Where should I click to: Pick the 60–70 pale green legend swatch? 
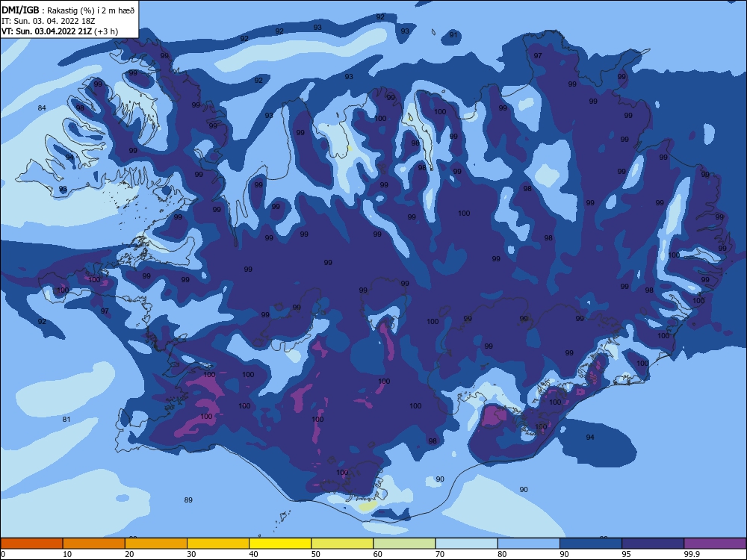pos(404,544)
